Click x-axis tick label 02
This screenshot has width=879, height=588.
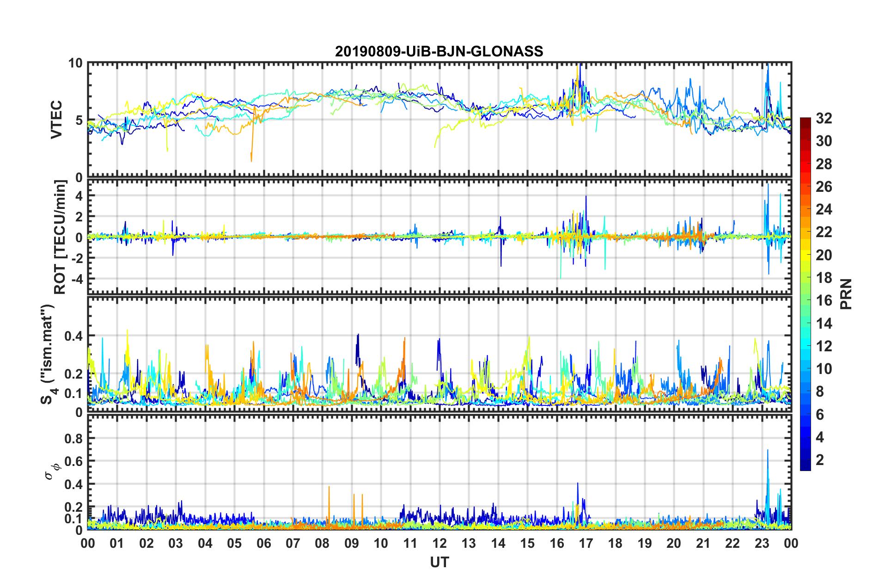point(146,543)
